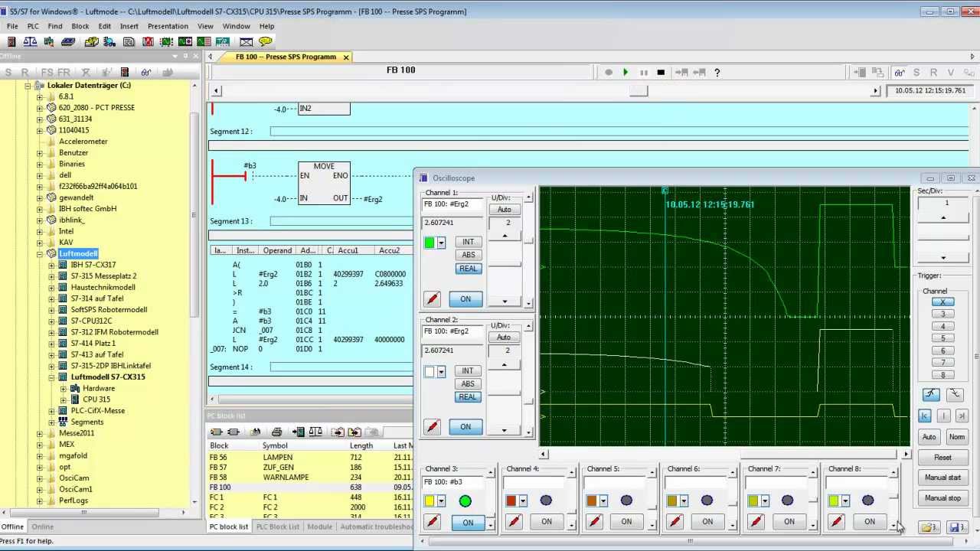980x551 pixels.
Task: Click the oscilloscope save disk icon
Action: pyautogui.click(x=956, y=527)
